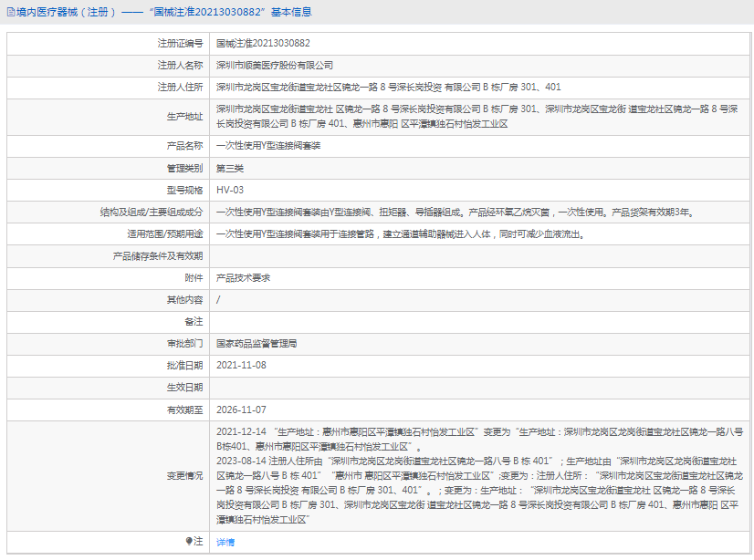
Task: Click the 型号规格 row label
Action: click(184, 191)
